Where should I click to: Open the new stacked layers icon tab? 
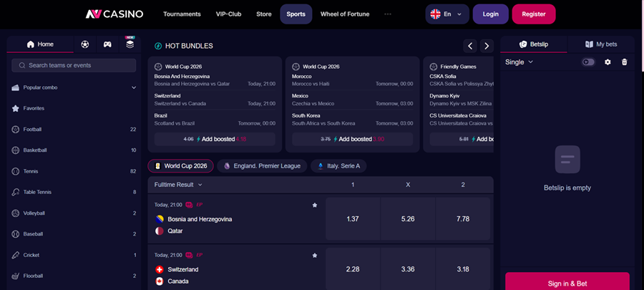(x=130, y=44)
